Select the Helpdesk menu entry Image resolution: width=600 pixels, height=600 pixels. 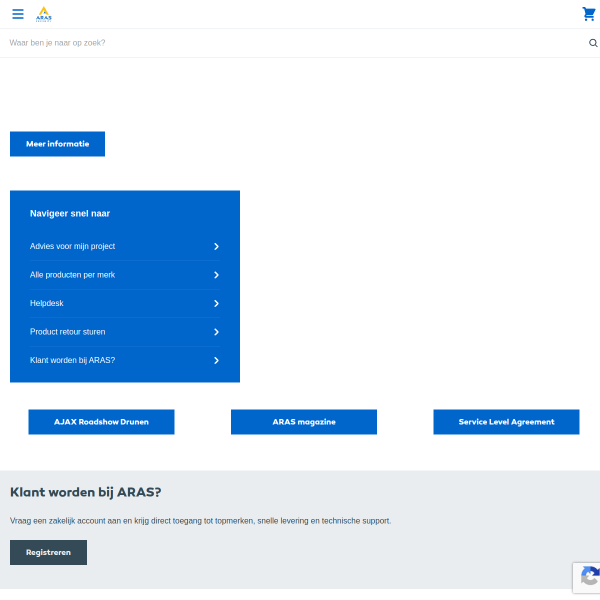(x=47, y=303)
